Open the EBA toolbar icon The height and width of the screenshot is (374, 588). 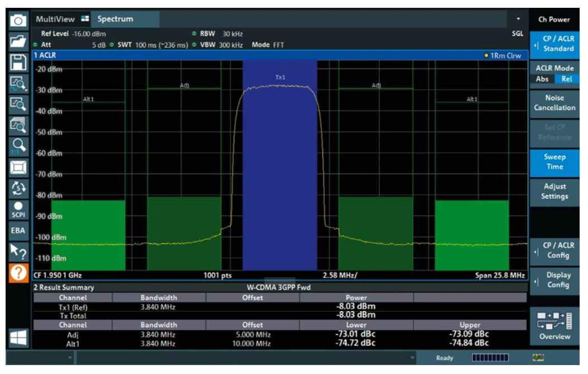pyautogui.click(x=18, y=231)
